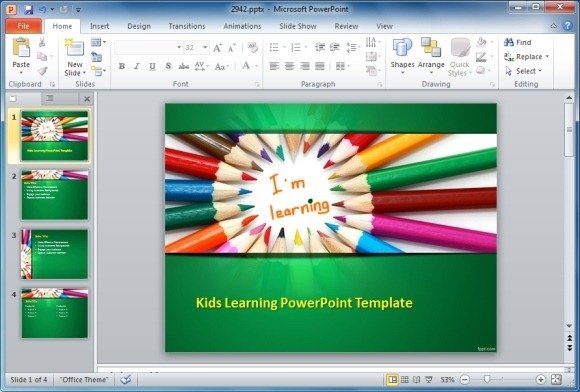580x392 pixels.
Task: Switch to the Insert tab
Action: pyautogui.click(x=100, y=26)
